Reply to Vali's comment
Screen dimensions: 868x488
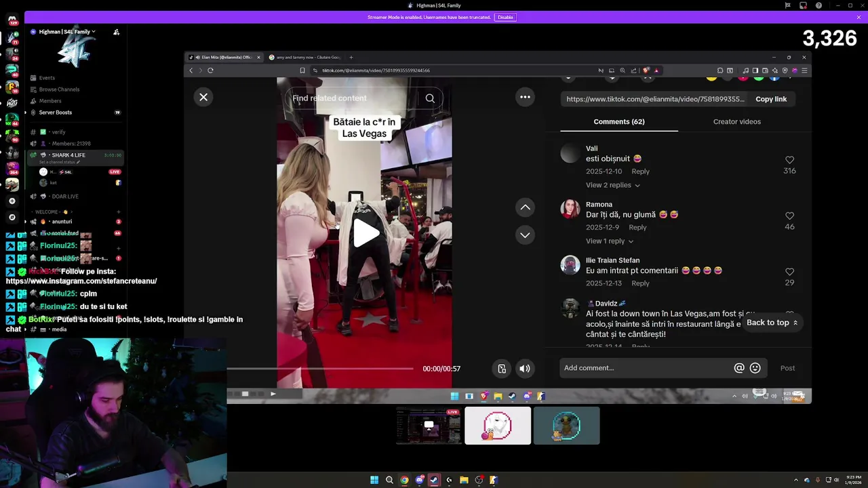pos(640,171)
